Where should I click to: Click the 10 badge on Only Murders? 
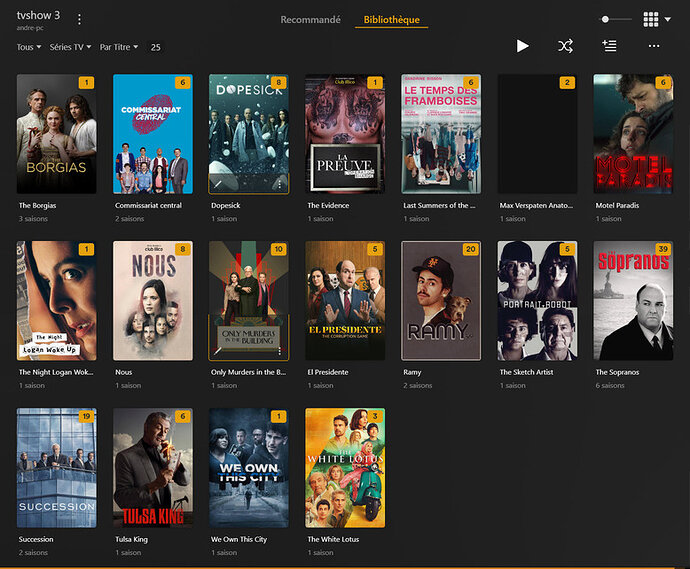click(x=279, y=249)
